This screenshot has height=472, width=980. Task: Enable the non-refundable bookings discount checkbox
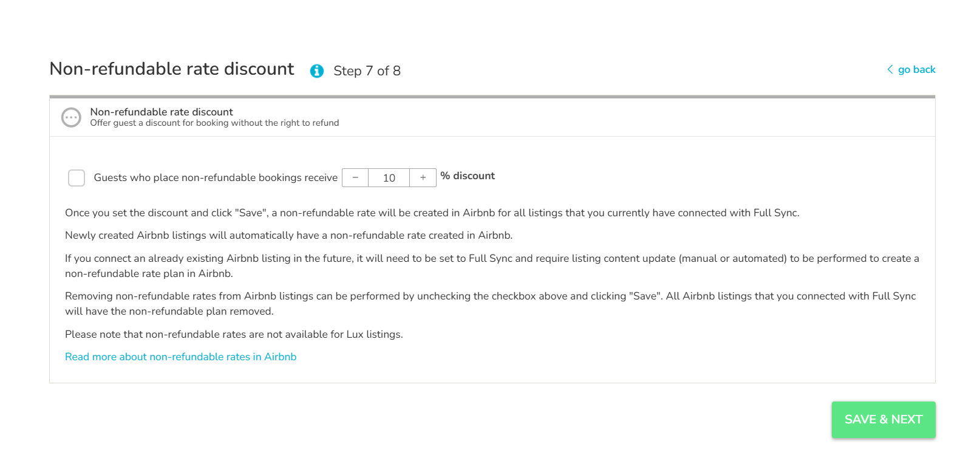click(x=77, y=178)
